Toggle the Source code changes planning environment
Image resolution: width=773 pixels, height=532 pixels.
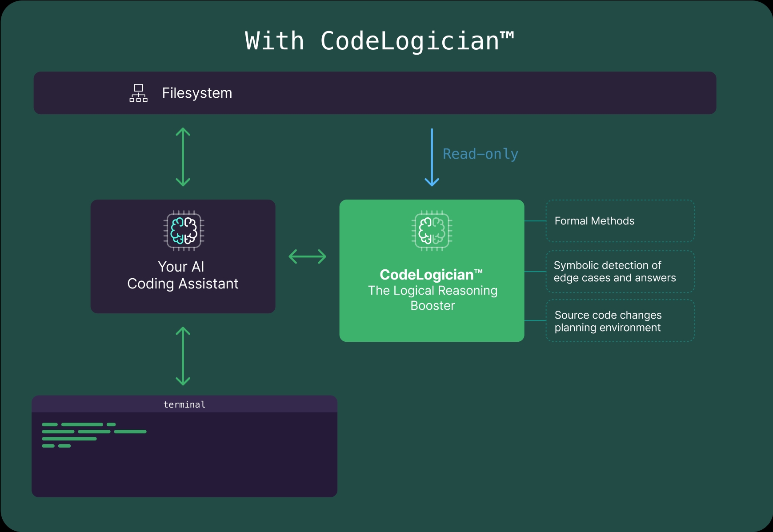620,321
